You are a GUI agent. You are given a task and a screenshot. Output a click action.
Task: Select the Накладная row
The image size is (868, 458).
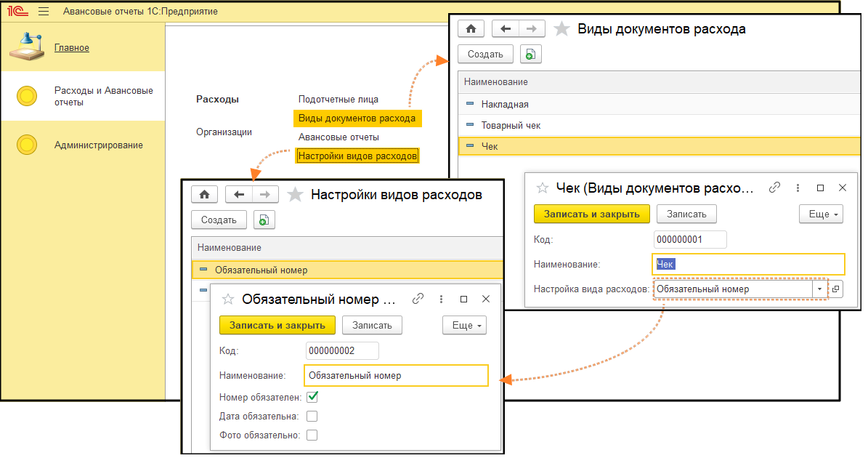pos(659,104)
